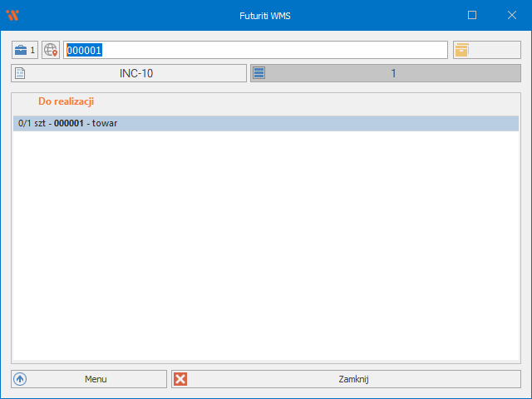Image resolution: width=532 pixels, height=399 pixels.
Task: Click the up-arrow circle icon next to Menu
Action: pos(21,379)
